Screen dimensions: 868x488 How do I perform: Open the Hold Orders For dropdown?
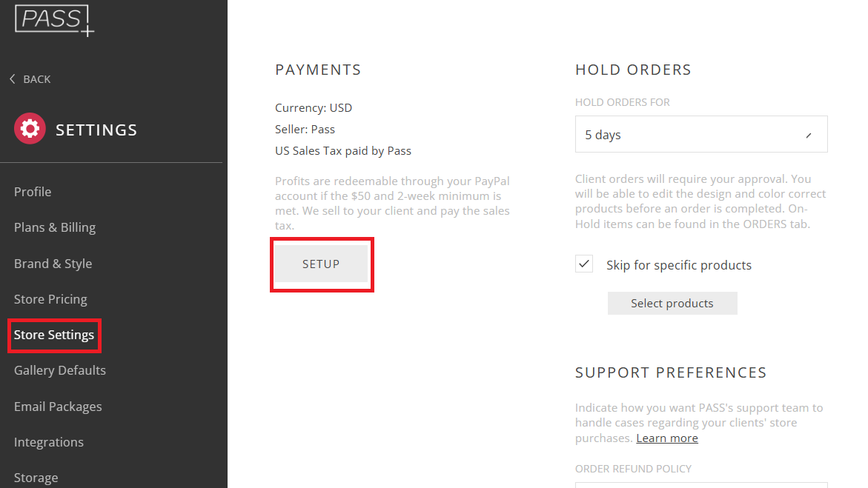tap(701, 134)
